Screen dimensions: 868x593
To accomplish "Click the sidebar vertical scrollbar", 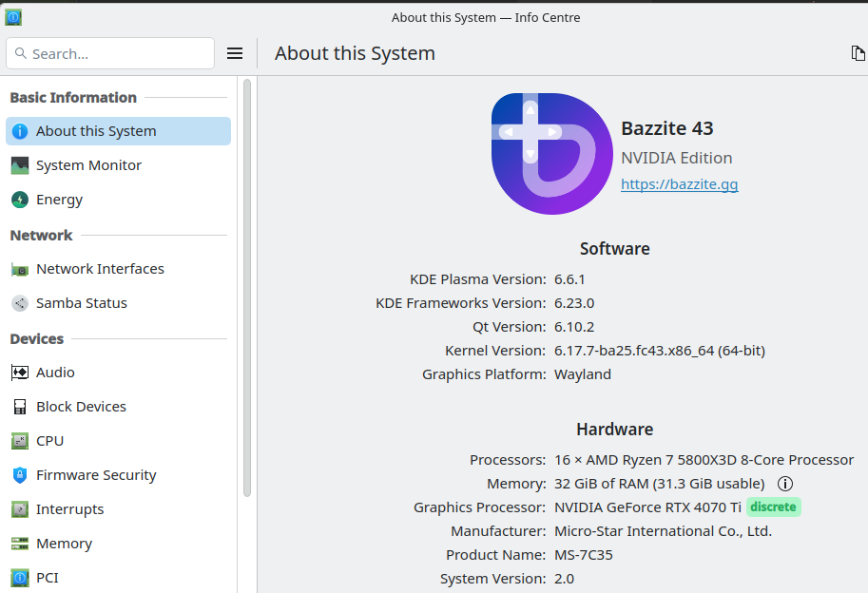I will click(247, 285).
